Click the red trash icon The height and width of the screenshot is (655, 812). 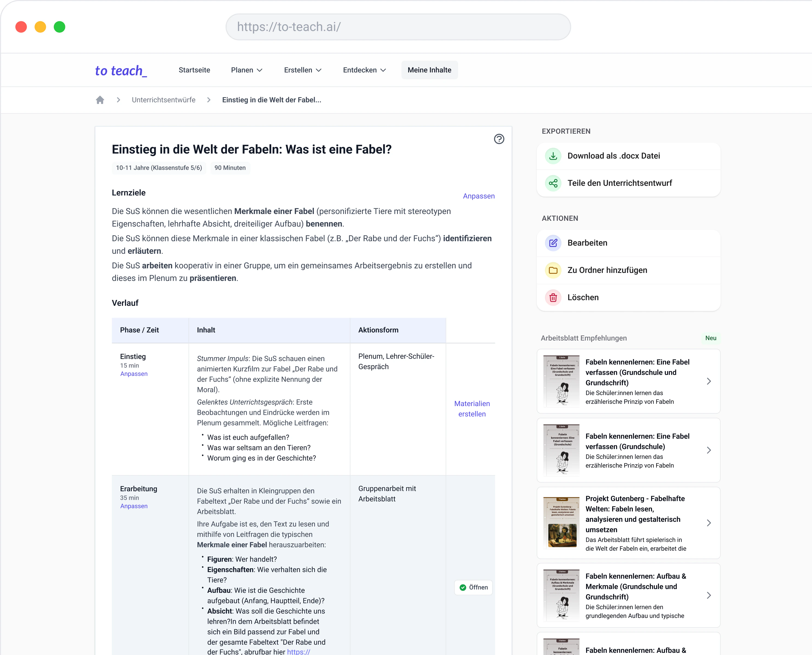coord(553,297)
